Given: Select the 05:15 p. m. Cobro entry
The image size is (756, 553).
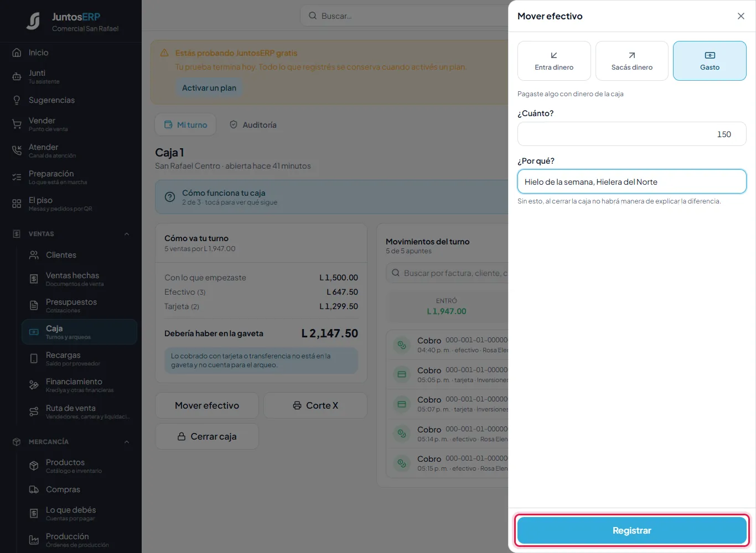Looking at the screenshot, I should (x=447, y=463).
